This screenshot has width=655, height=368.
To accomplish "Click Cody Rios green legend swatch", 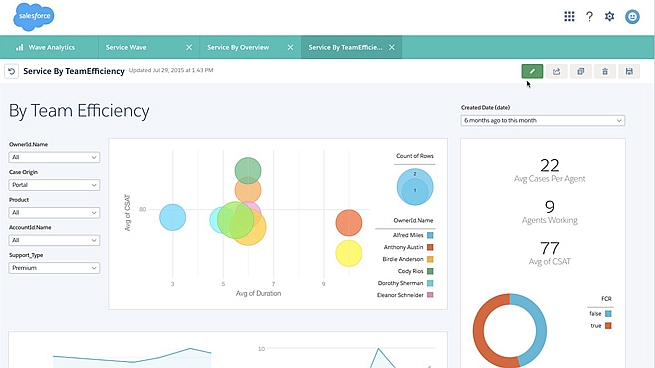I will (430, 271).
